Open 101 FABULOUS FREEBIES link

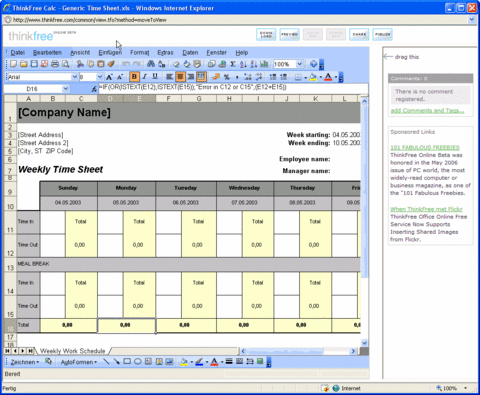tap(425, 147)
